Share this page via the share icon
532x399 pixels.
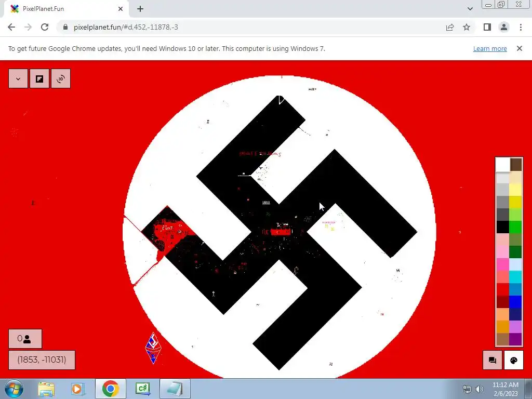[450, 27]
